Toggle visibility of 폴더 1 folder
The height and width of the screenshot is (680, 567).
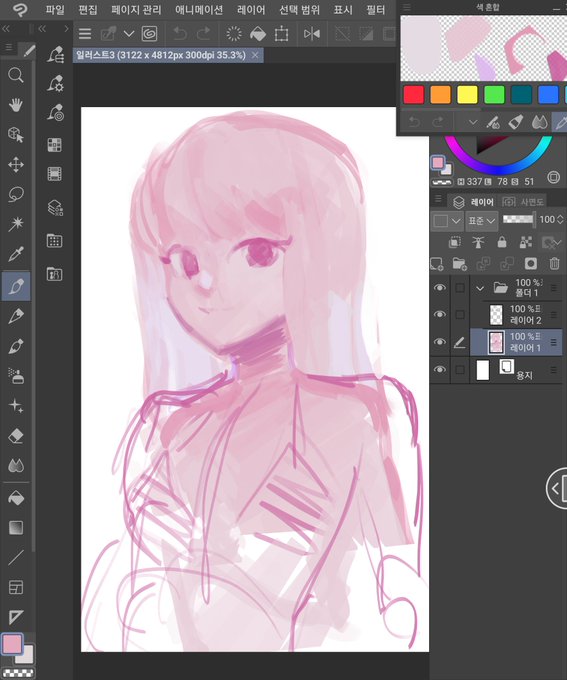pyautogui.click(x=439, y=288)
